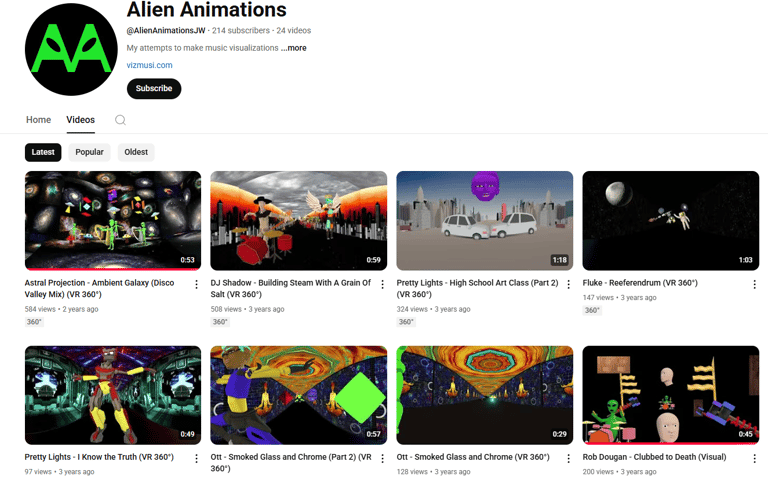Sort videos by Latest
The height and width of the screenshot is (478, 768).
(43, 152)
